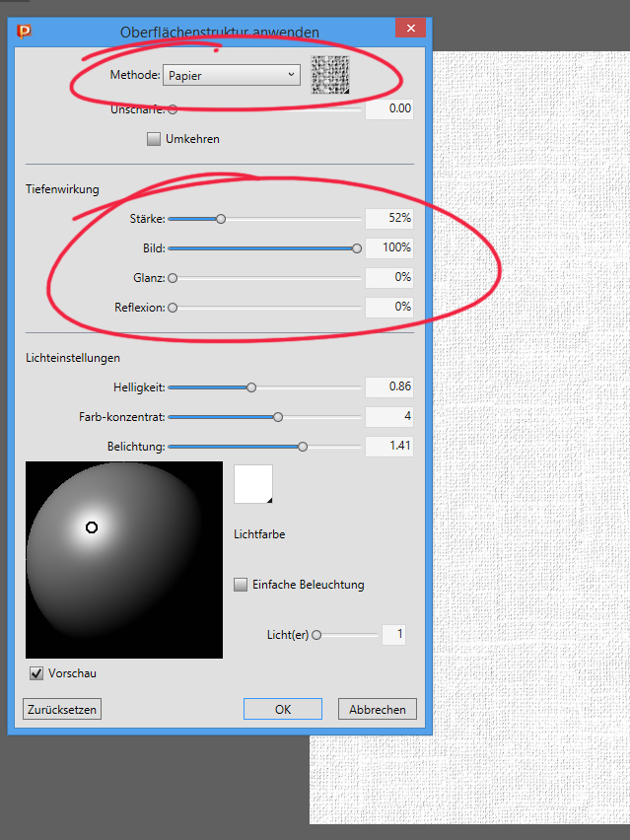This screenshot has height=840, width=630.
Task: Click the Abbrechen button
Action: [378, 709]
